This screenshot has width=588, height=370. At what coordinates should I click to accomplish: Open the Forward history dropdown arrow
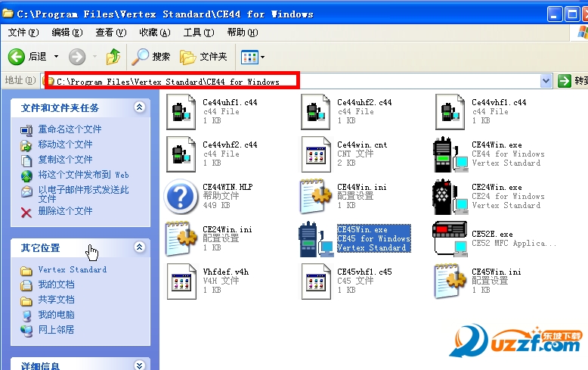coord(95,57)
